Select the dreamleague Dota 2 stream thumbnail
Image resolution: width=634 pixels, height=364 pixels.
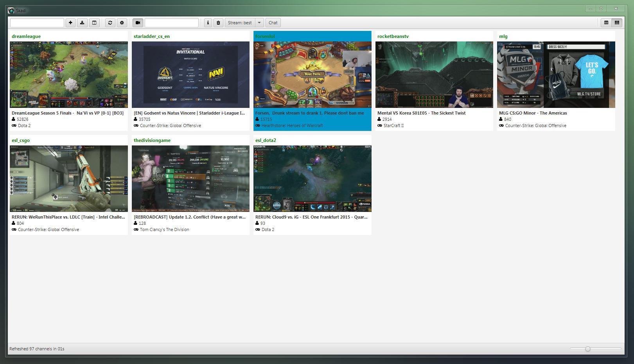click(x=69, y=75)
